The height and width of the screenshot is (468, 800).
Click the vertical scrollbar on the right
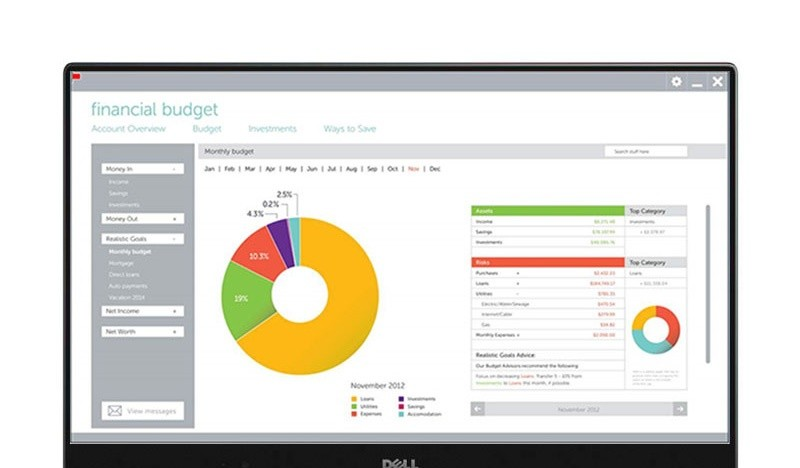(x=708, y=284)
